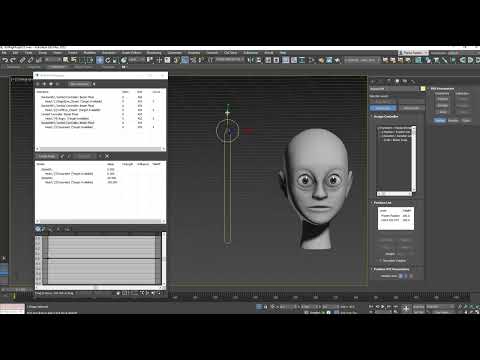Open the Select by Name dialog icon
480x360 pixels.
[x=74, y=60]
